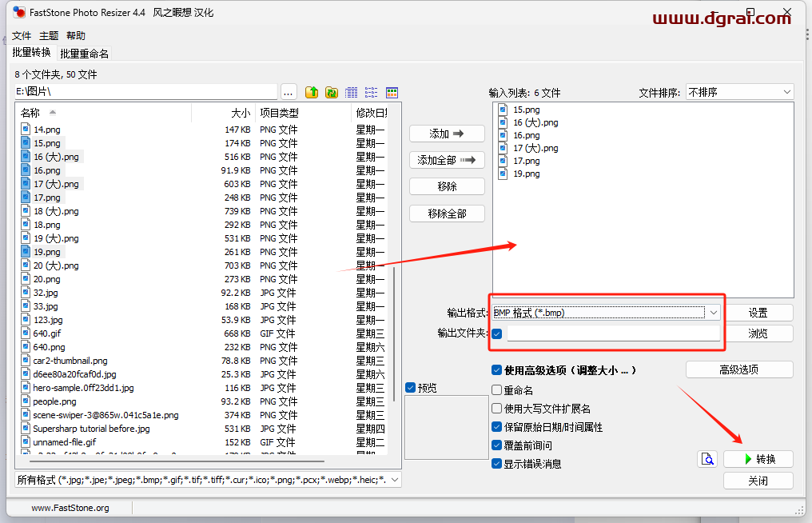Enable uppercase file extension checkbox
Viewport: 812px width, 523px height.
coord(496,409)
